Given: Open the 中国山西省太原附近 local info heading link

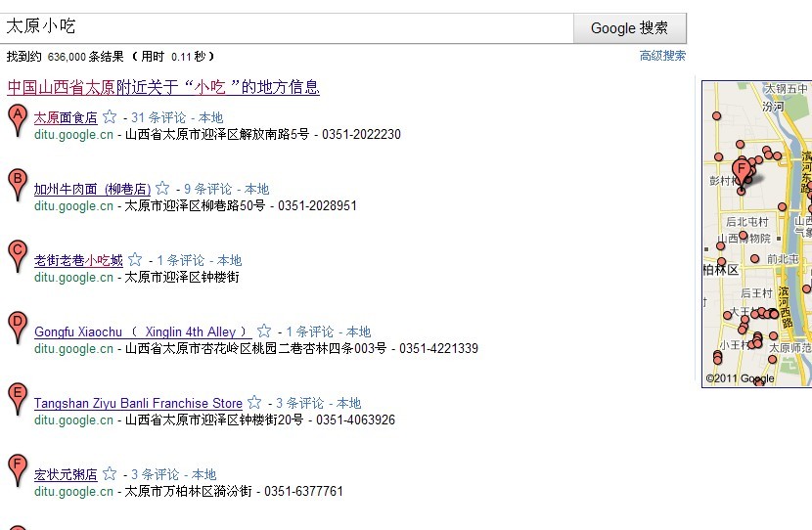Looking at the screenshot, I should [163, 87].
